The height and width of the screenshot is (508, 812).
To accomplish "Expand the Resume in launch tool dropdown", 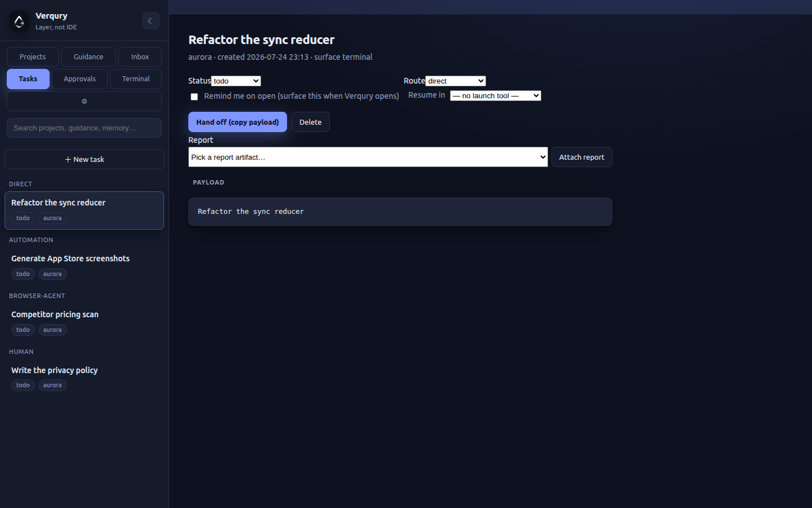I will tap(495, 95).
